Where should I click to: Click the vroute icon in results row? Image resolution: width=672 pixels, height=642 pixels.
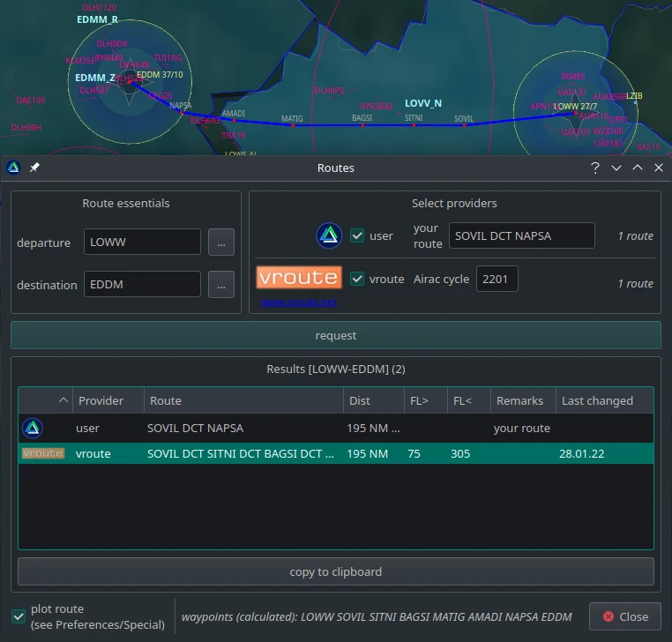[42, 454]
